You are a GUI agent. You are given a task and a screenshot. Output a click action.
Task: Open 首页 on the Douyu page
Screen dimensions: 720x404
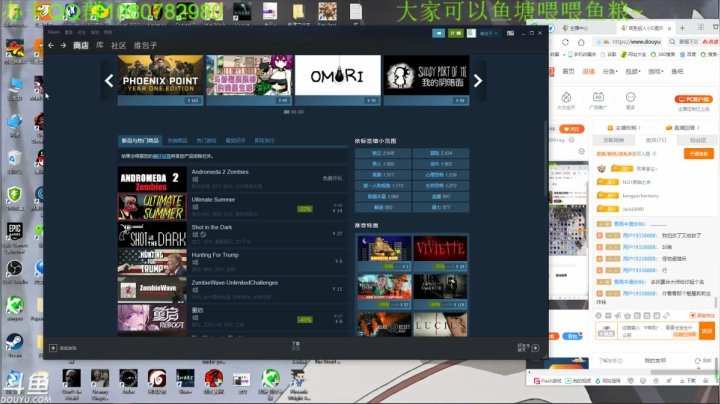coord(568,72)
